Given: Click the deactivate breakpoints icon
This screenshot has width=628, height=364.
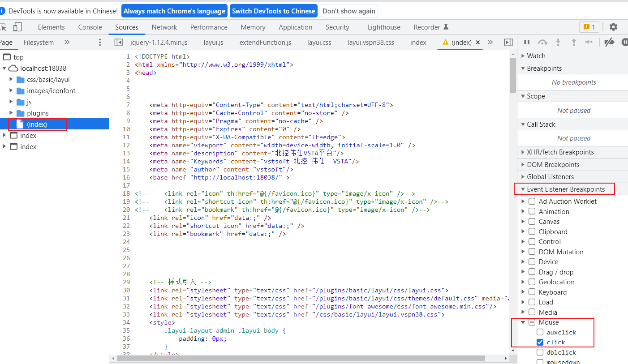Looking at the screenshot, I should (x=609, y=42).
